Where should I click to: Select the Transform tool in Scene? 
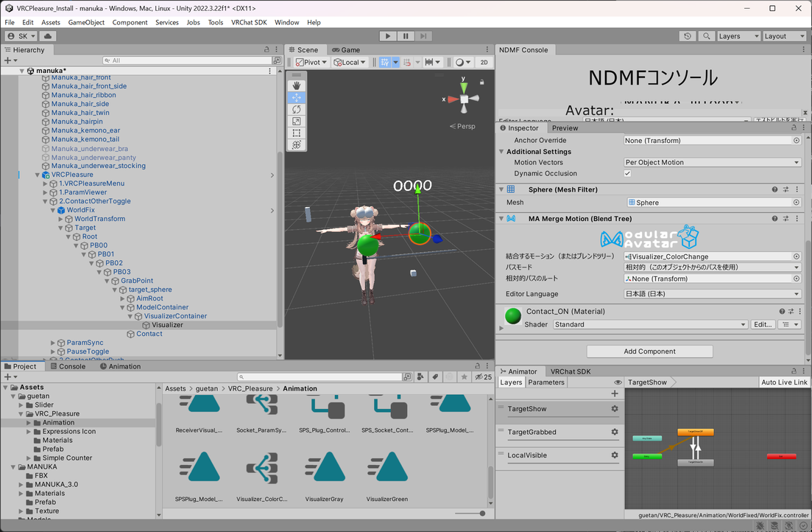click(296, 145)
